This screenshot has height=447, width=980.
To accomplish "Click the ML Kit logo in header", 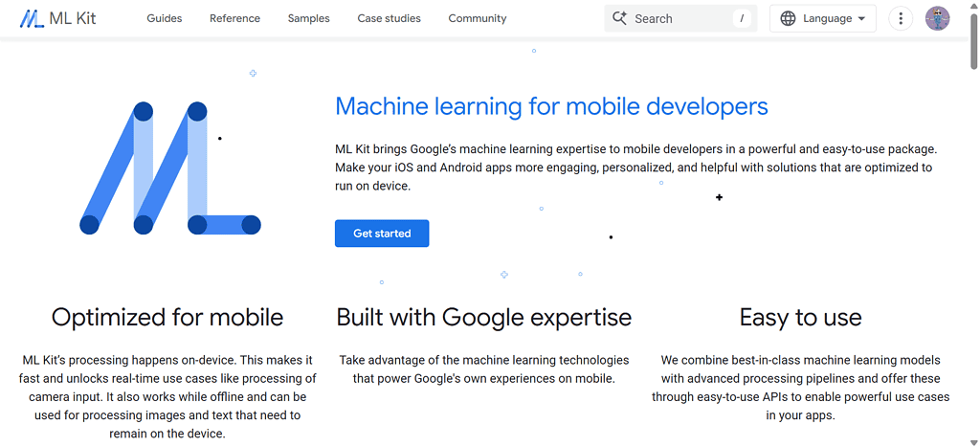I will click(x=57, y=19).
